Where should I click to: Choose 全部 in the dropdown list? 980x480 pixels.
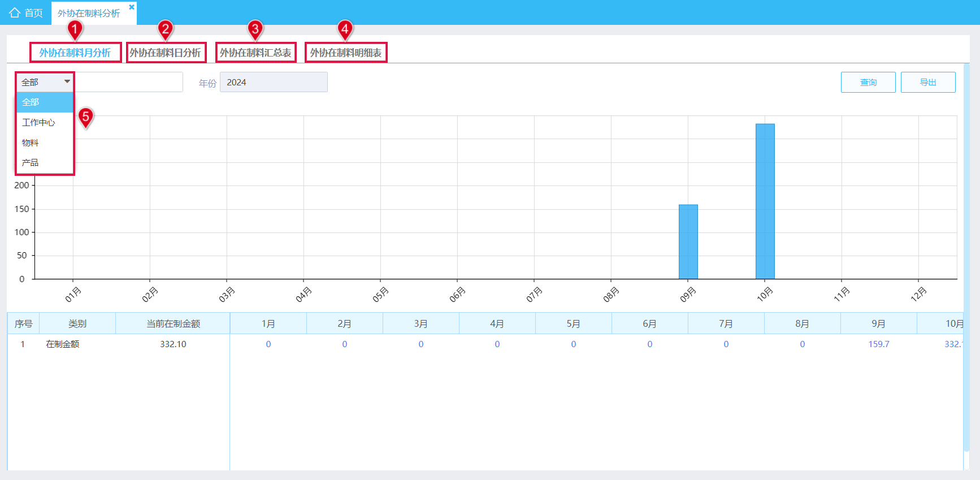point(45,102)
